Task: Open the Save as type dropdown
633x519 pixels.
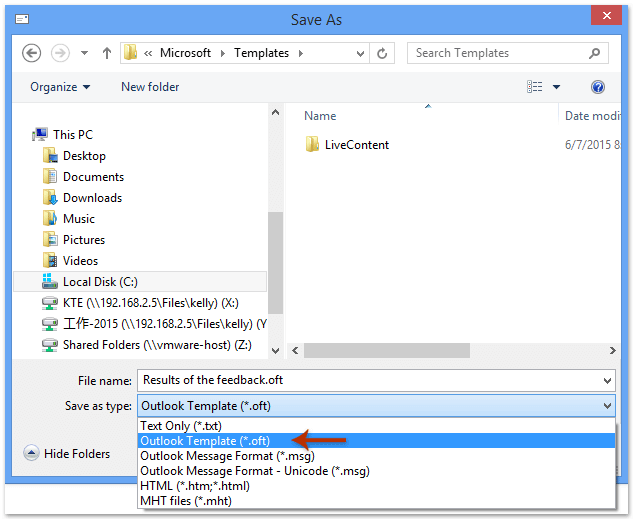Action: [x=376, y=406]
